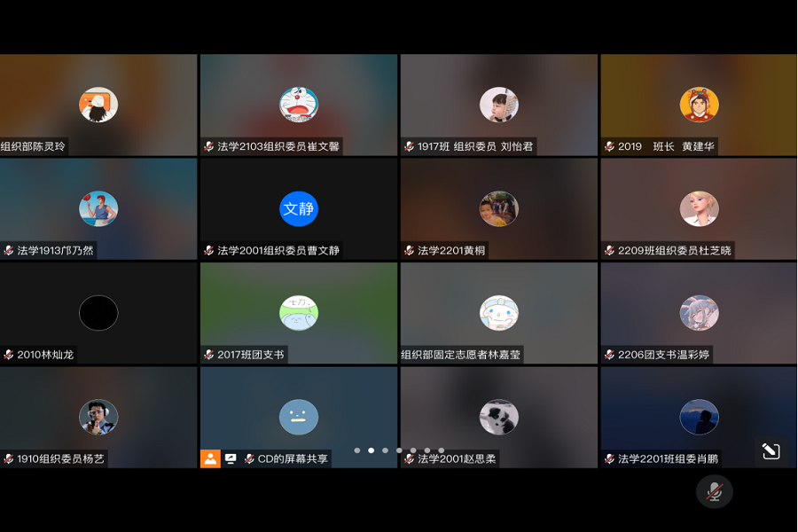Click the muted mic icon beside 1917班 organizer 刘怡君

408,145
